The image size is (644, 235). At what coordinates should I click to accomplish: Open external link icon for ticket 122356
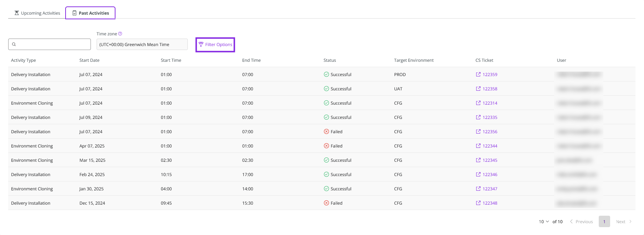478,131
